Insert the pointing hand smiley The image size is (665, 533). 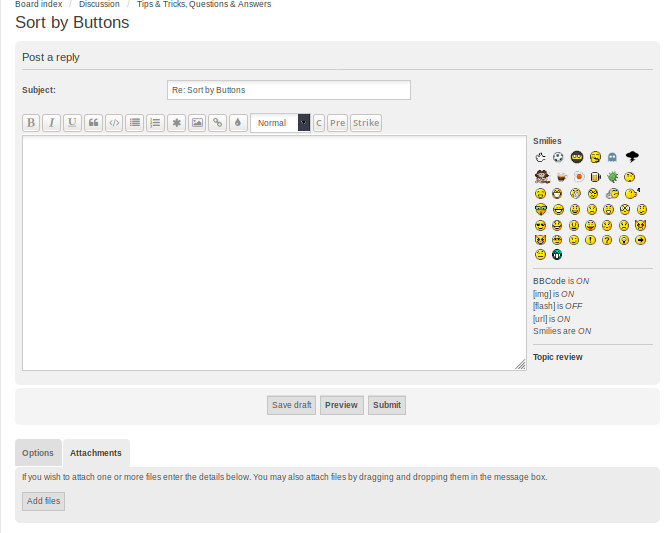coord(540,157)
